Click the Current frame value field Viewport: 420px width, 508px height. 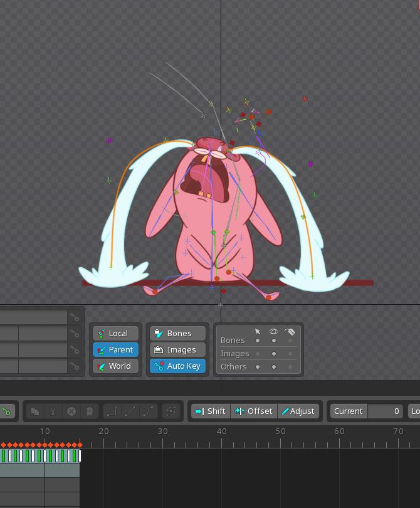(x=385, y=411)
